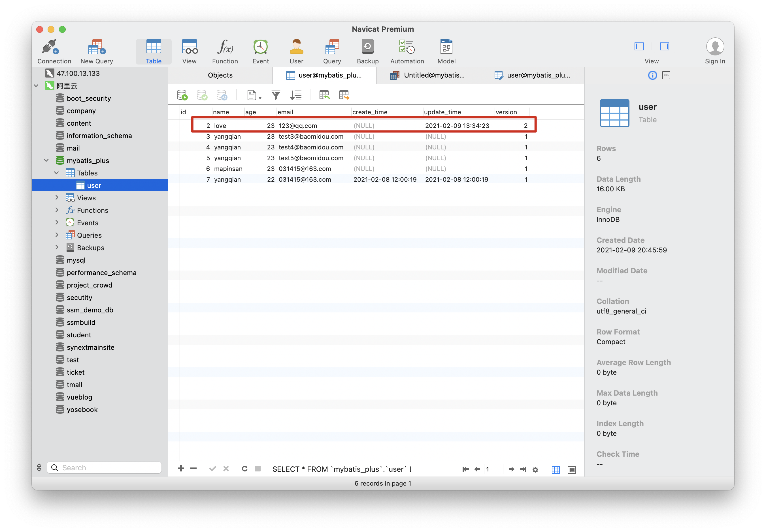Switch to the Objects tab
766x532 pixels.
click(x=220, y=75)
